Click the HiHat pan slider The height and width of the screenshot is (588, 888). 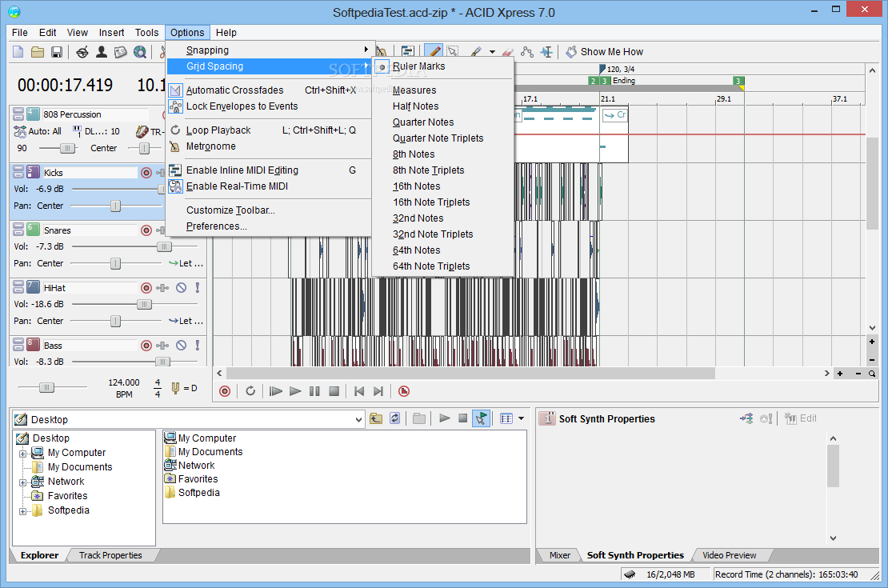115,321
